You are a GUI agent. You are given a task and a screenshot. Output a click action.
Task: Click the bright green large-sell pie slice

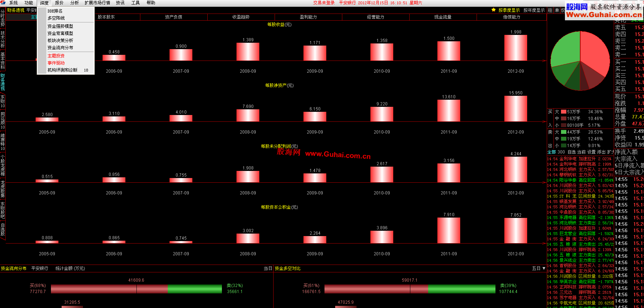pos(566,48)
